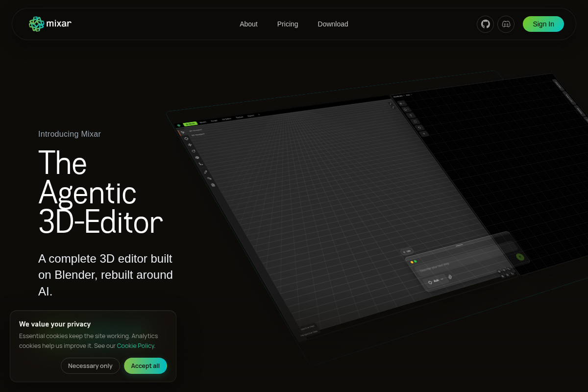Go to the About page
The width and height of the screenshot is (588, 392).
click(x=248, y=24)
